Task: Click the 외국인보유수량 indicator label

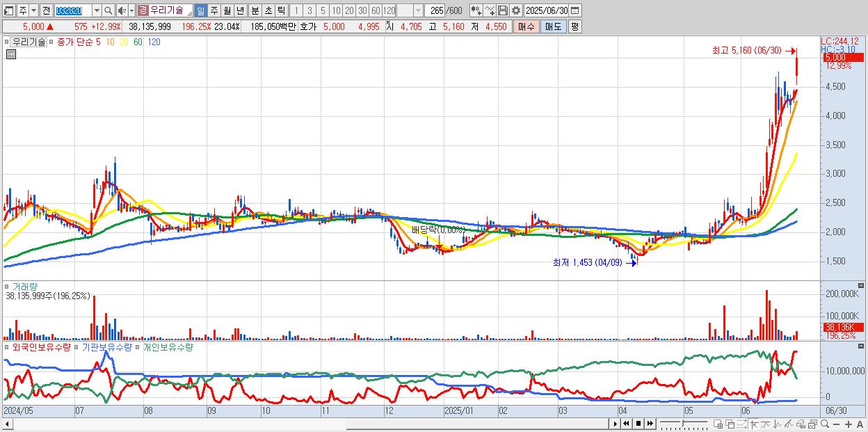Action: (x=41, y=346)
